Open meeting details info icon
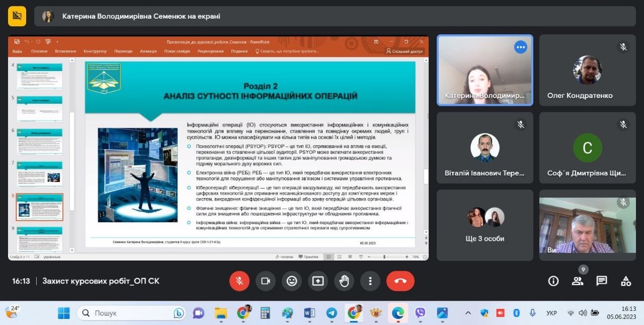The width and height of the screenshot is (644, 325). (x=553, y=281)
